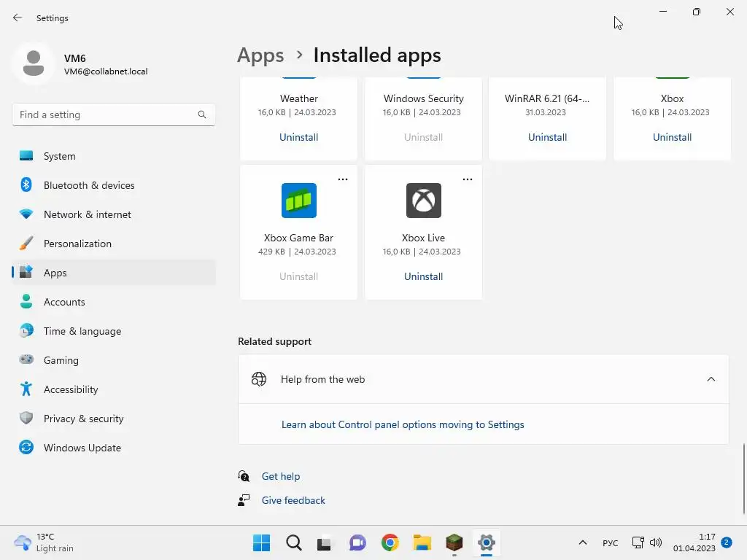Screen dimensions: 747x560
Task: Navigate to Apps in the breadcrumb
Action: coord(260,55)
